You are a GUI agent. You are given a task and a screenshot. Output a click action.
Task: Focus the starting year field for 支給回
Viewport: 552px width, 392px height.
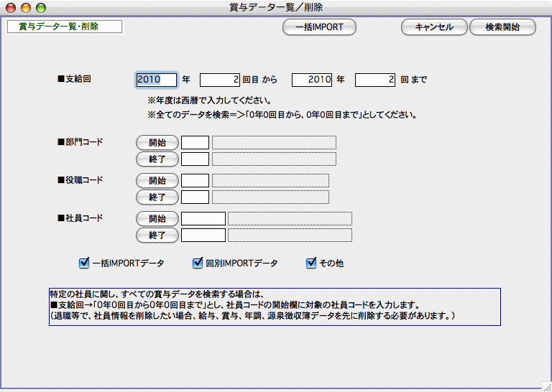click(x=156, y=80)
